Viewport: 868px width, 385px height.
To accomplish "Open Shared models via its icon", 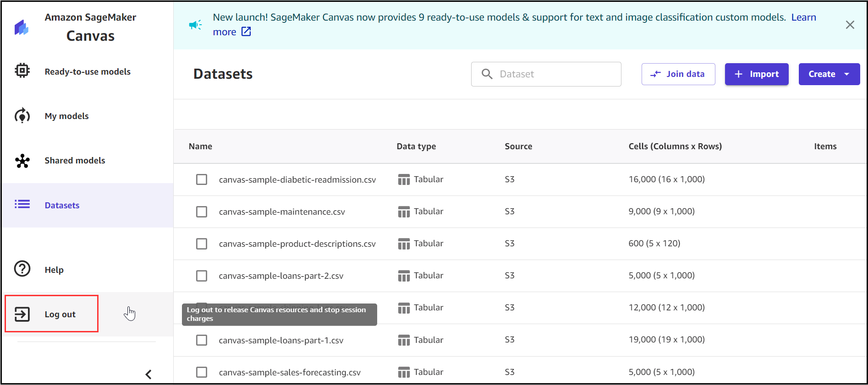I will tap(22, 161).
